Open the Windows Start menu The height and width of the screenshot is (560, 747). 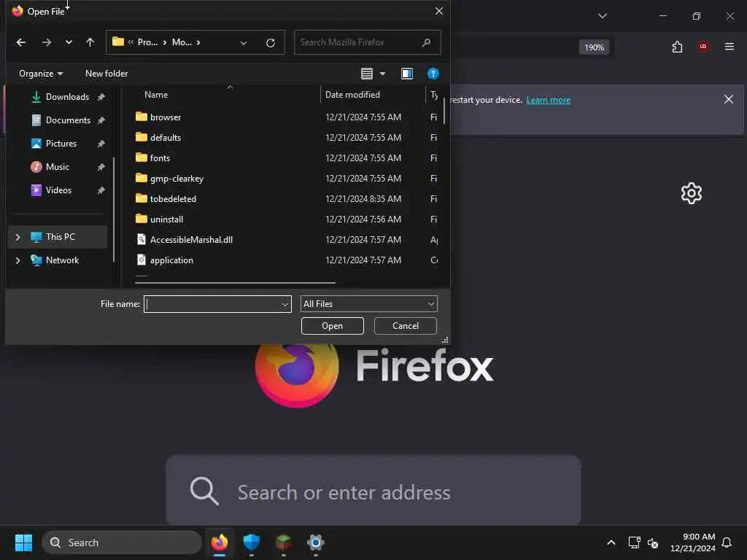pos(23,542)
